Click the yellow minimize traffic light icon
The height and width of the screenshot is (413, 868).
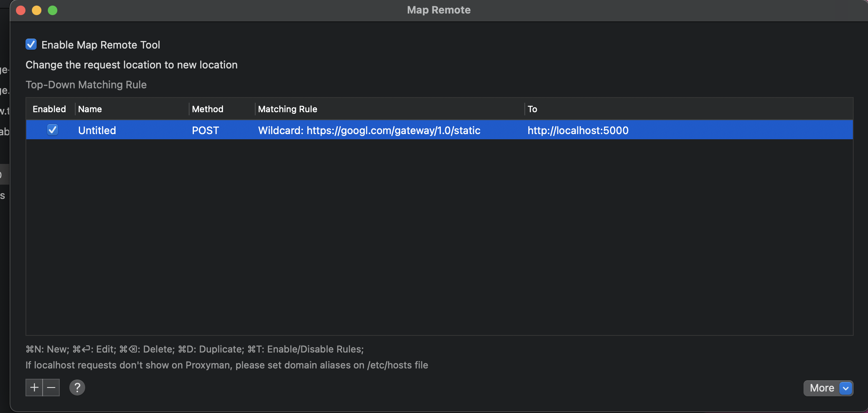pos(36,10)
